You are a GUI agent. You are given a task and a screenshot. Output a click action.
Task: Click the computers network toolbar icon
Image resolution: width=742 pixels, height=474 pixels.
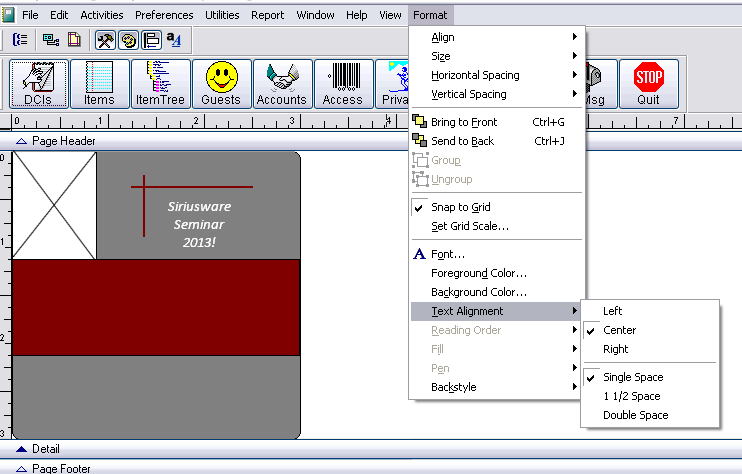coord(51,39)
